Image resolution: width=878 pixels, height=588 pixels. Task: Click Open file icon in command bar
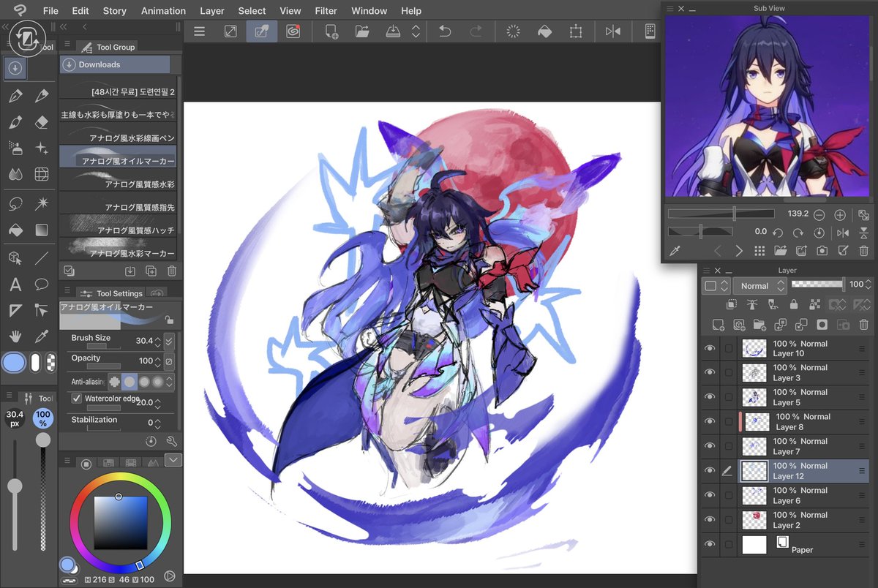[x=361, y=31]
